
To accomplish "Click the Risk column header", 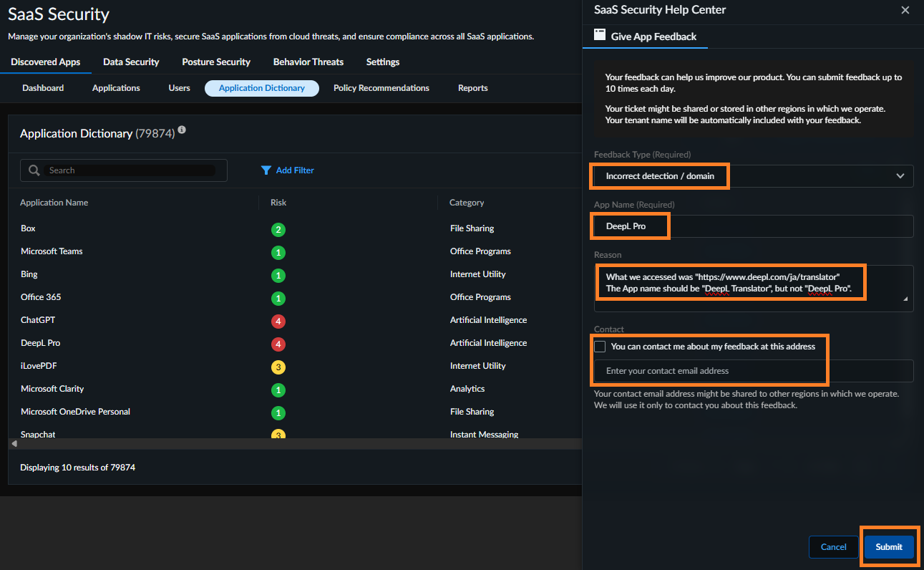I will point(278,203).
